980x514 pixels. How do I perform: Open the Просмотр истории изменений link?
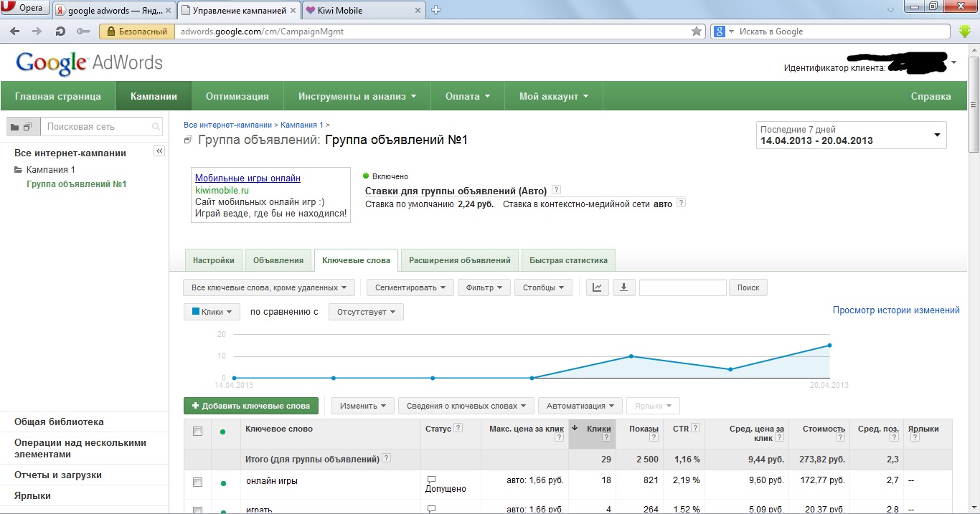[x=895, y=310]
